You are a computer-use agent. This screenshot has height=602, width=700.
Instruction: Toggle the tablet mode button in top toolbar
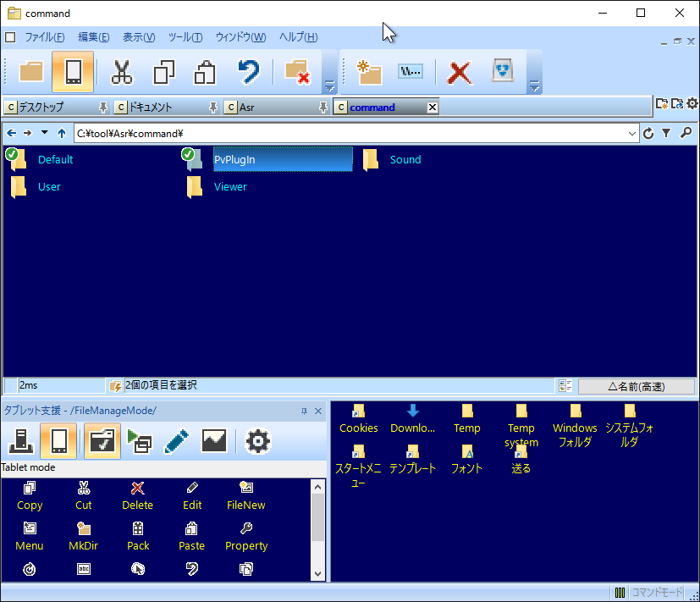72,72
